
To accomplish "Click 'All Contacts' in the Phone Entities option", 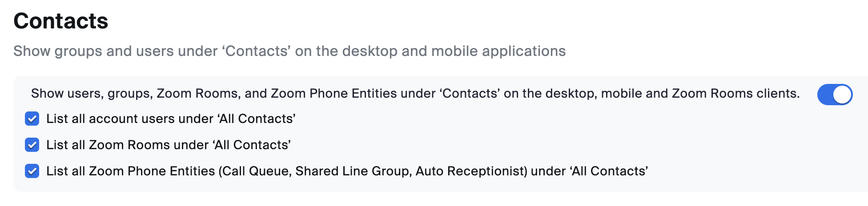I will coord(609,171).
